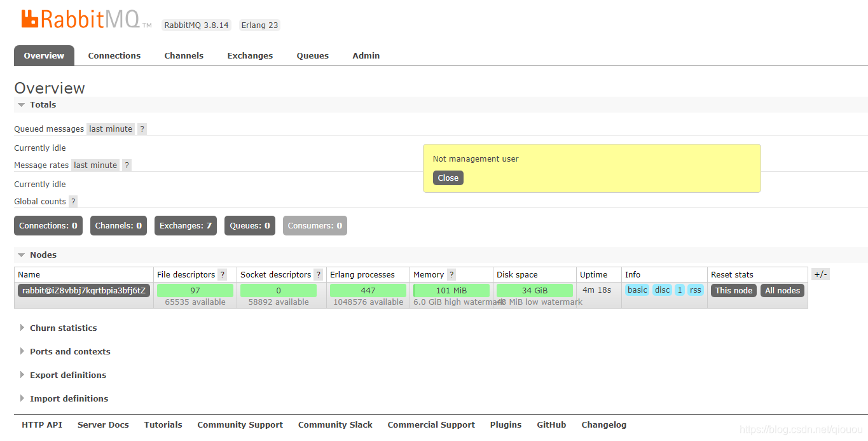Open help icon next to Message rates
The height and width of the screenshot is (441, 868).
(127, 165)
